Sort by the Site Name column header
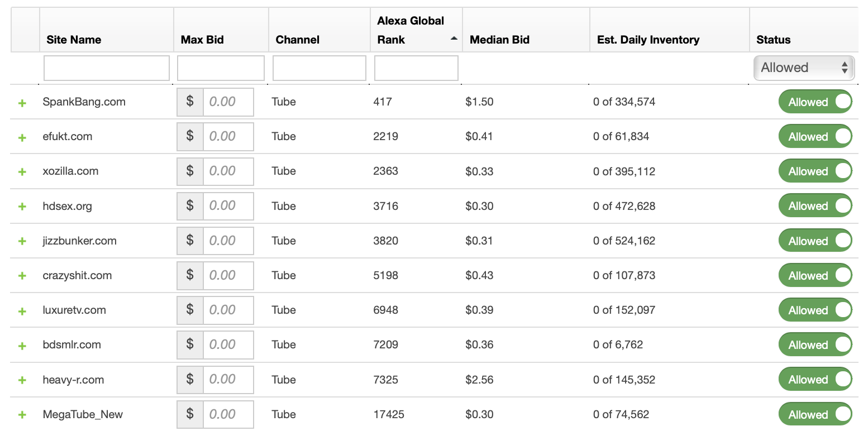868x431 pixels. (74, 40)
